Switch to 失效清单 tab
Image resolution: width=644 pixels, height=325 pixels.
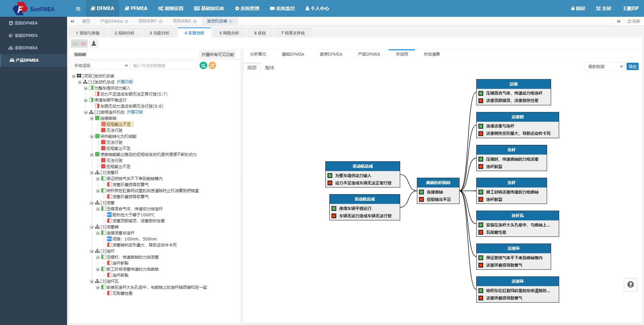click(x=432, y=54)
